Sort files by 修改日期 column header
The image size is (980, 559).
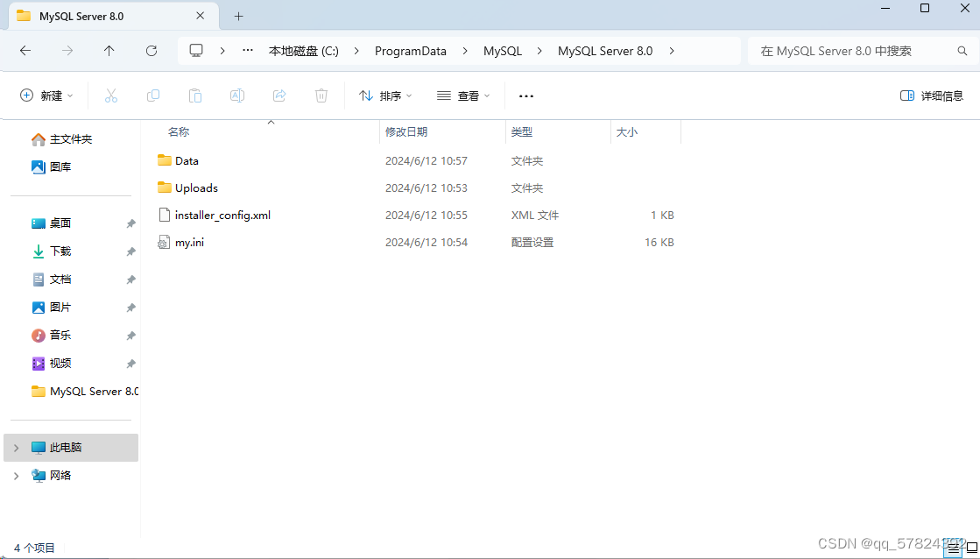pyautogui.click(x=406, y=132)
